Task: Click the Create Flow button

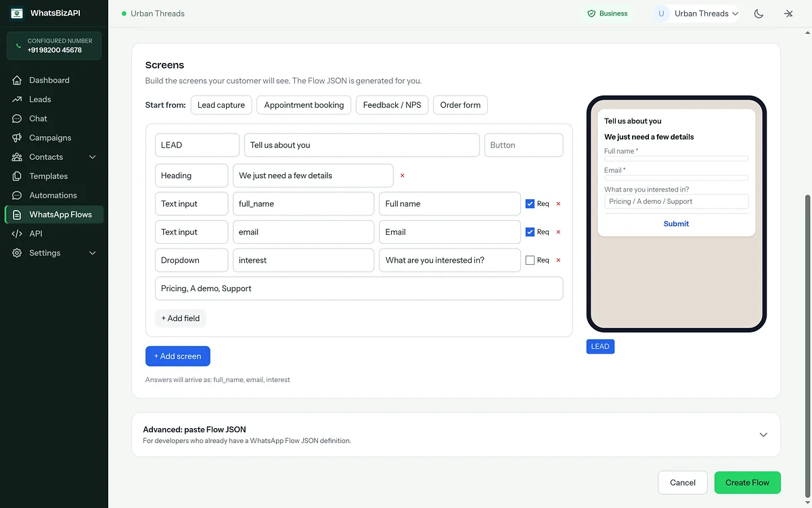Action: click(747, 483)
